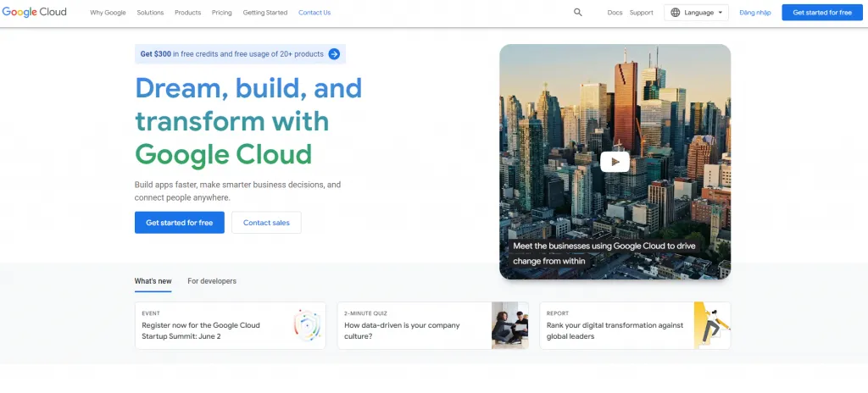Open the Contact Us link in the navbar
Screen dimensions: 868x393
[x=314, y=13]
